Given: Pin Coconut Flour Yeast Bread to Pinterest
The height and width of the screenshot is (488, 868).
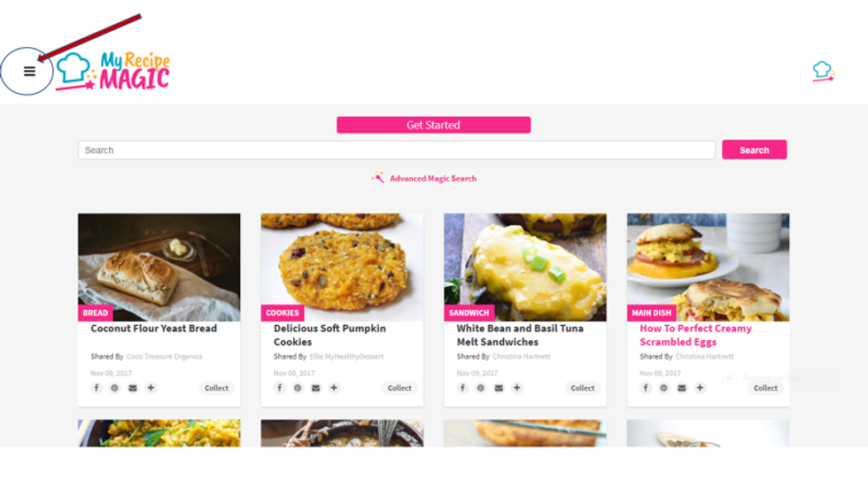Looking at the screenshot, I should coord(114,388).
